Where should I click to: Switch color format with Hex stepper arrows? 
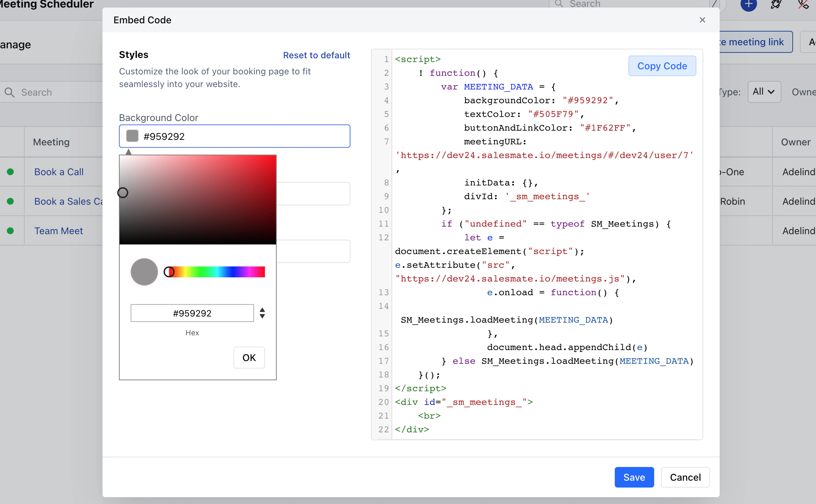click(262, 313)
